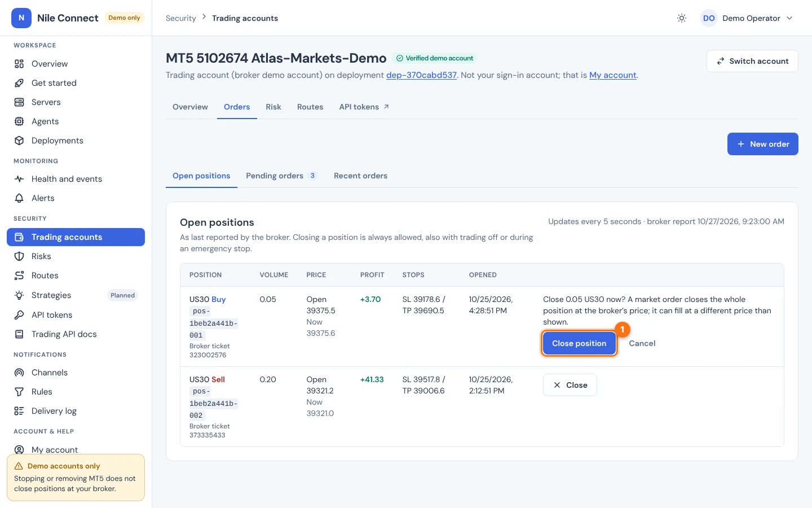Toggle the light/dark theme sun icon
812x508 pixels.
pos(682,18)
